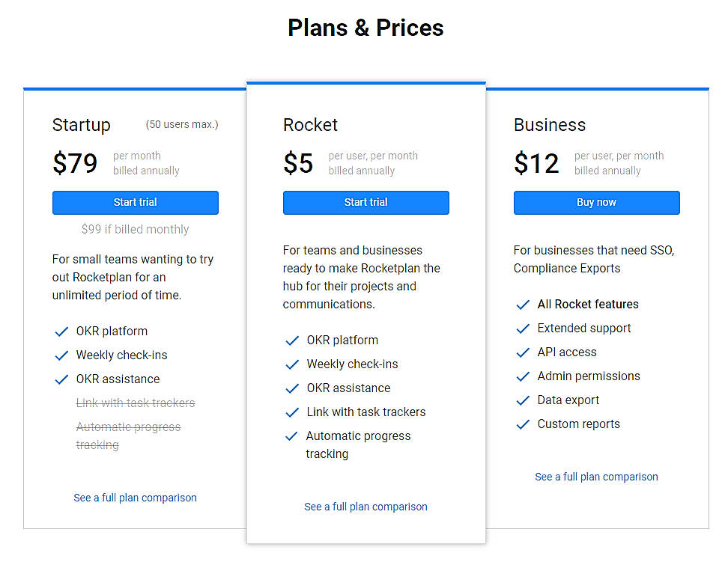The width and height of the screenshot is (728, 562).
Task: Click the checkmark next to Custom reports
Action: 523,424
